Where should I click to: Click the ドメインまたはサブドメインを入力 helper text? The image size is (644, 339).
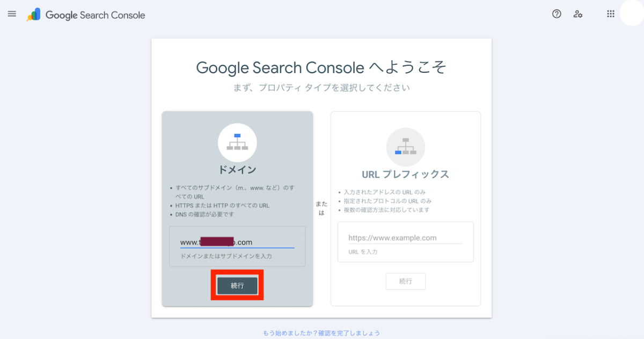pos(226,256)
